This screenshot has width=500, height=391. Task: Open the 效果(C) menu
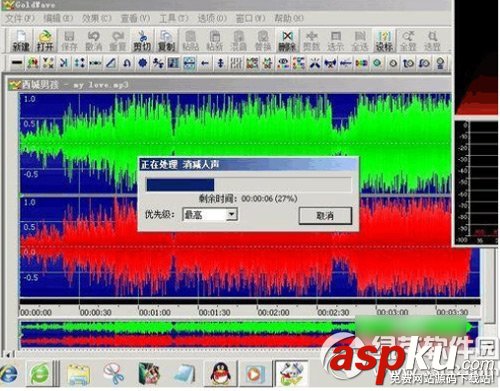point(97,18)
